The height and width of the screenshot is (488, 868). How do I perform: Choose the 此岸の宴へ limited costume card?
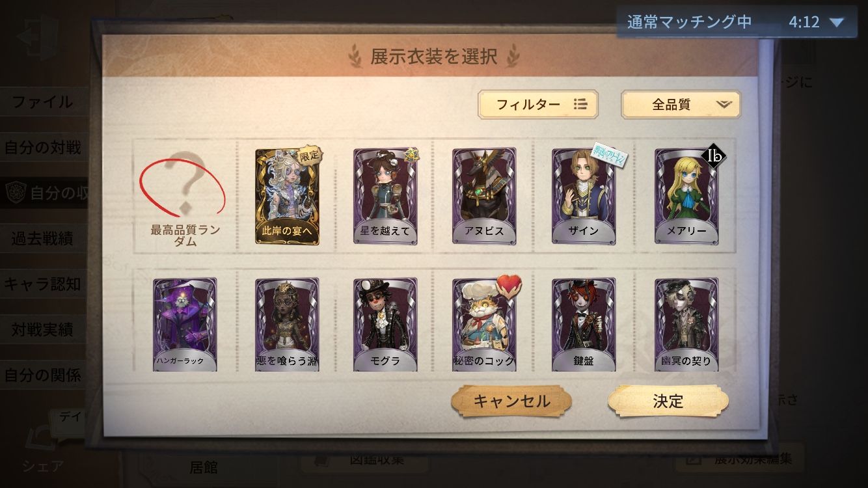[x=287, y=197]
